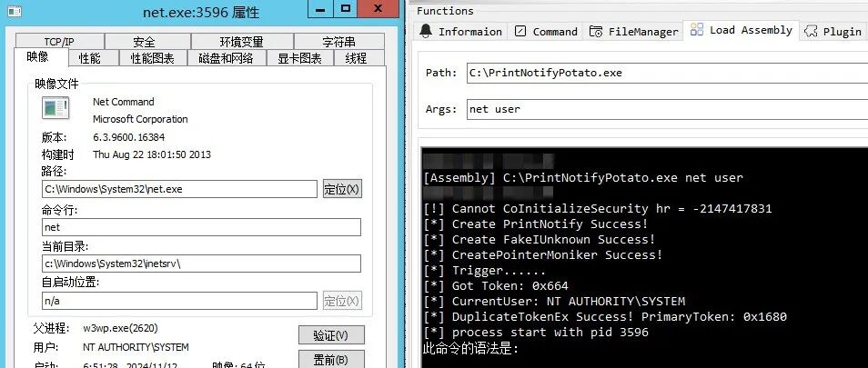Image resolution: width=868 pixels, height=368 pixels.
Task: Click the FileManager tab folder icon
Action: point(596,32)
